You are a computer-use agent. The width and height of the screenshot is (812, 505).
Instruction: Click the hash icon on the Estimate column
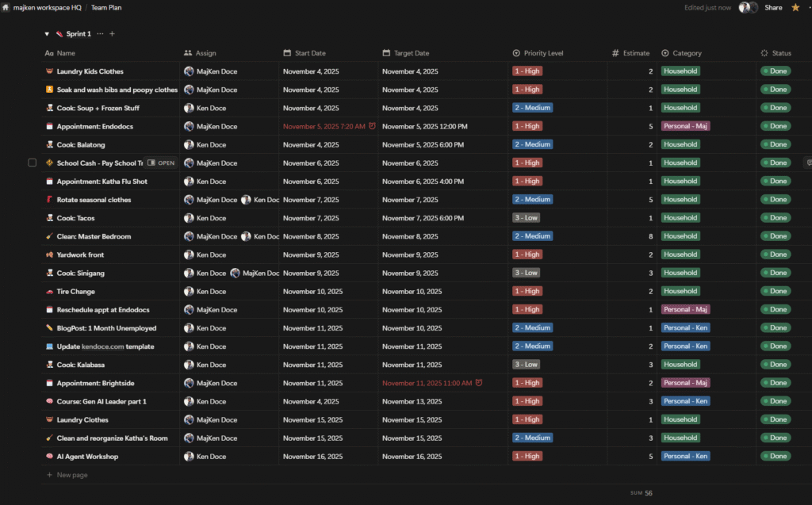615,52
